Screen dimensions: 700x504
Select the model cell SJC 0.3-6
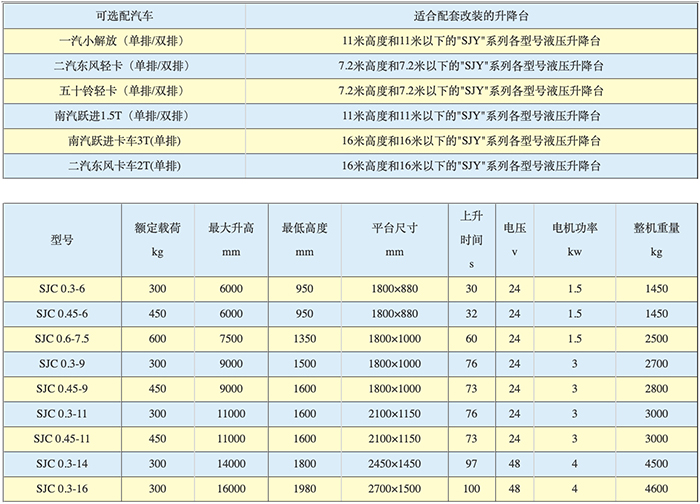[62, 289]
